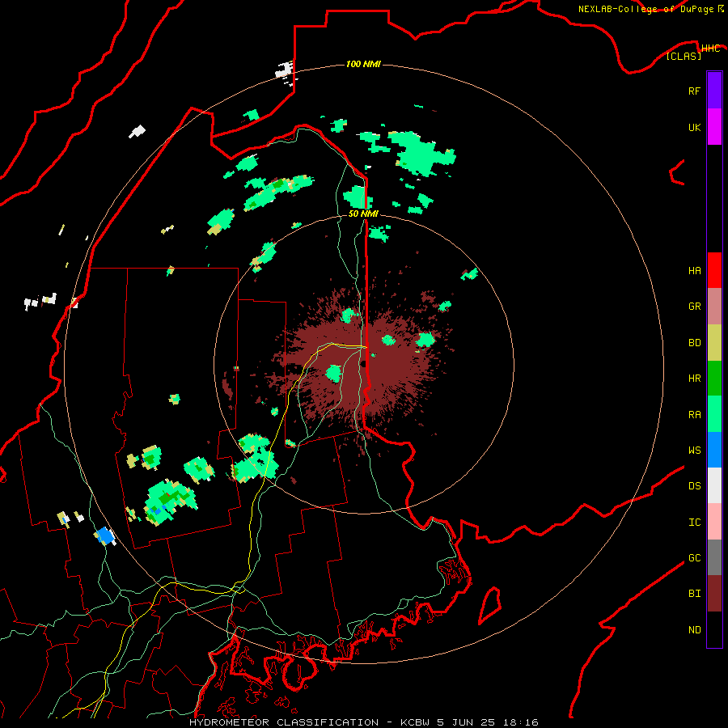Click the HA legend label

(x=694, y=270)
